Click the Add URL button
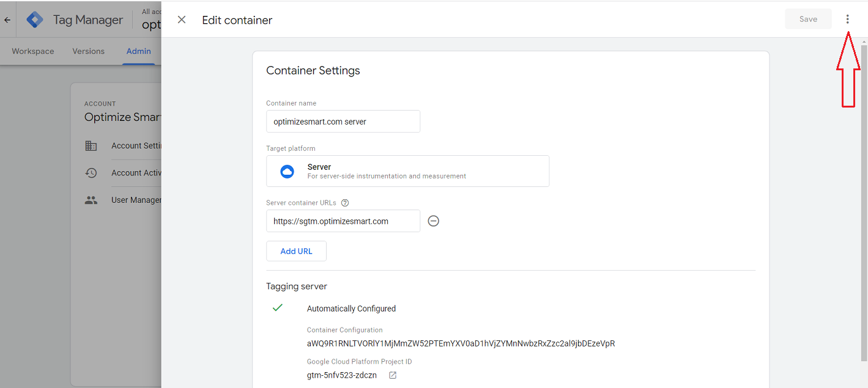The width and height of the screenshot is (868, 388). pos(296,251)
